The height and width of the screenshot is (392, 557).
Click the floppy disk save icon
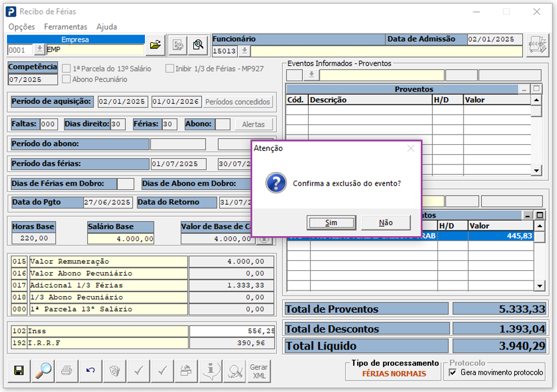click(x=19, y=371)
